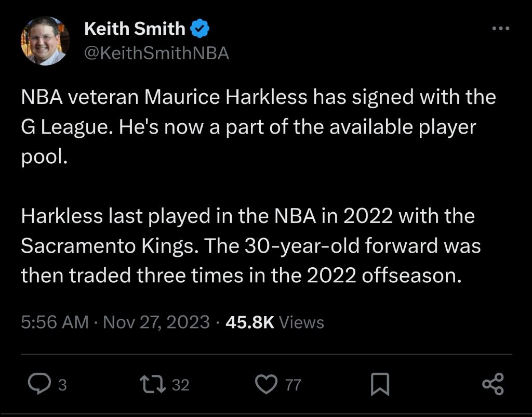Click the 5:56 AM timestamp
532x417 pixels.
pyautogui.click(x=55, y=322)
